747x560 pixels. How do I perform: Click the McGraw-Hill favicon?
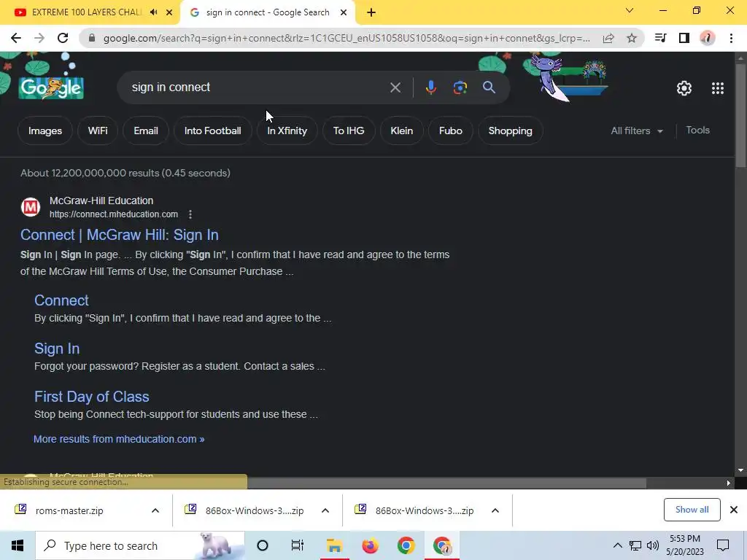(31, 207)
